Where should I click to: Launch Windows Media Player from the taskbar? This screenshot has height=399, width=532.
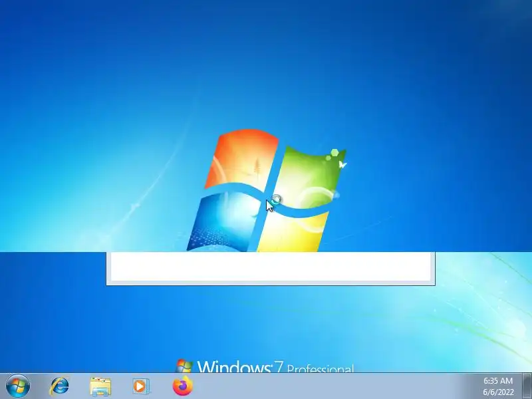pos(140,386)
